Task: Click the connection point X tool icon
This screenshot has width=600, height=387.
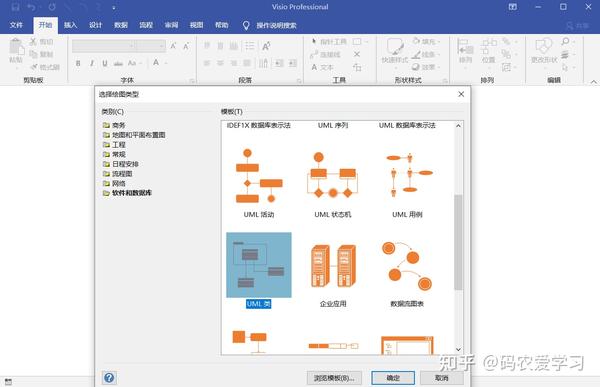Action: click(x=357, y=54)
